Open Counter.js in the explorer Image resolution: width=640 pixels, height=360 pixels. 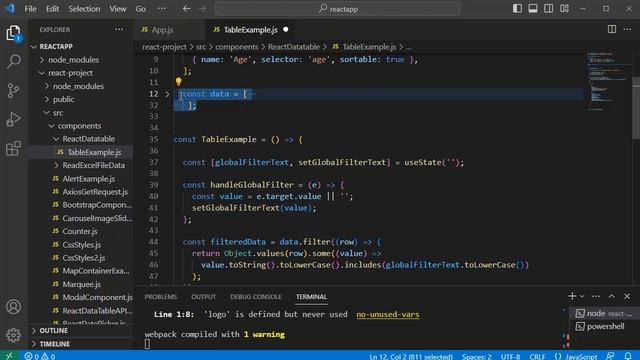pos(80,231)
